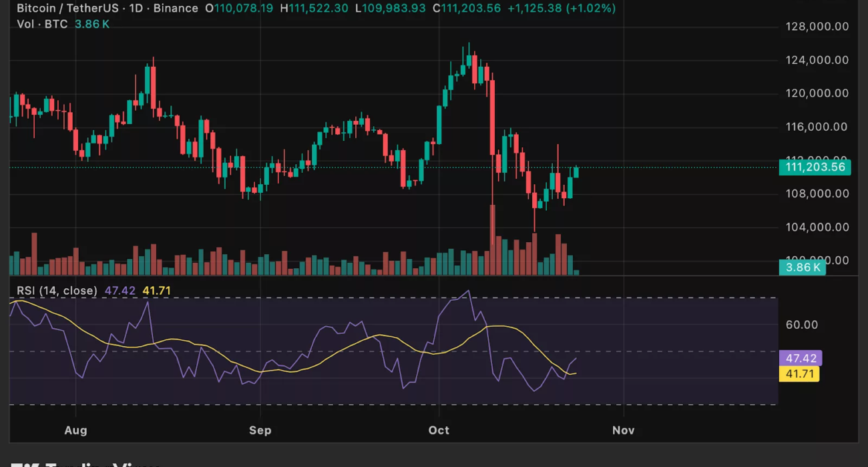
Task: Click the green 111,203.56 price tag on axis
Action: [x=815, y=167]
